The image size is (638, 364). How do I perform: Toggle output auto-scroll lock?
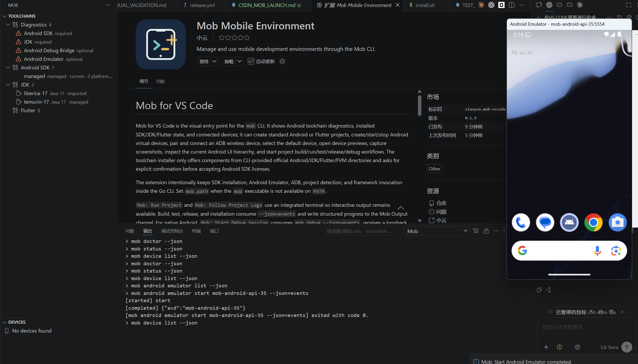pyautogui.click(x=486, y=231)
